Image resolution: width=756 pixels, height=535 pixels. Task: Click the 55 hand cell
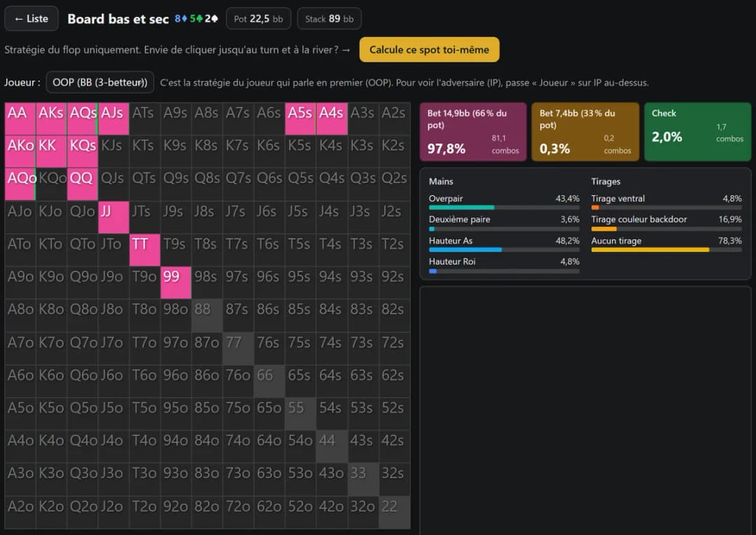tap(301, 414)
